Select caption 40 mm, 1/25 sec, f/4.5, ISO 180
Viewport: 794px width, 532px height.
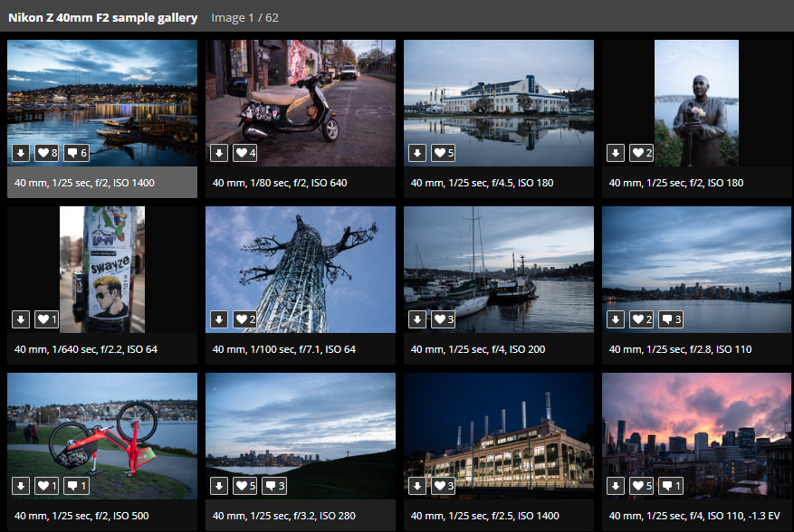pos(482,183)
